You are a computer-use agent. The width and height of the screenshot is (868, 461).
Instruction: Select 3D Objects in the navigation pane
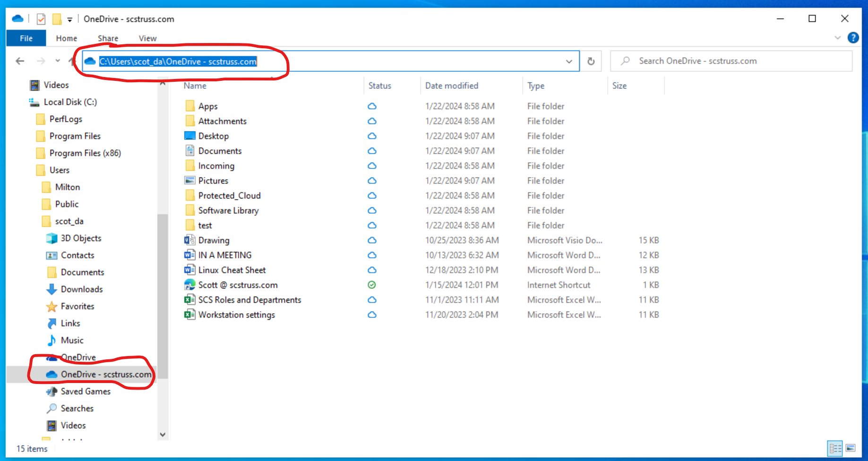click(81, 238)
